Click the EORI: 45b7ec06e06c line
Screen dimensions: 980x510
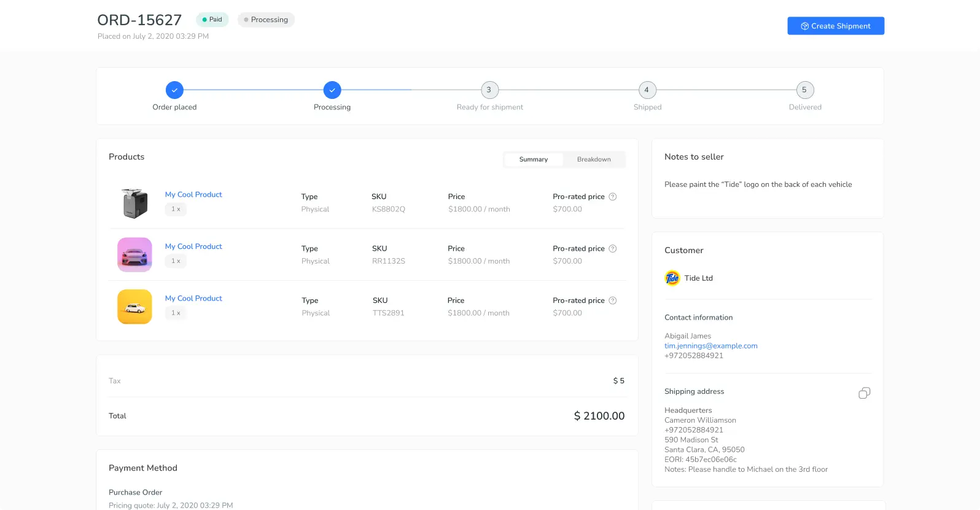click(x=701, y=460)
